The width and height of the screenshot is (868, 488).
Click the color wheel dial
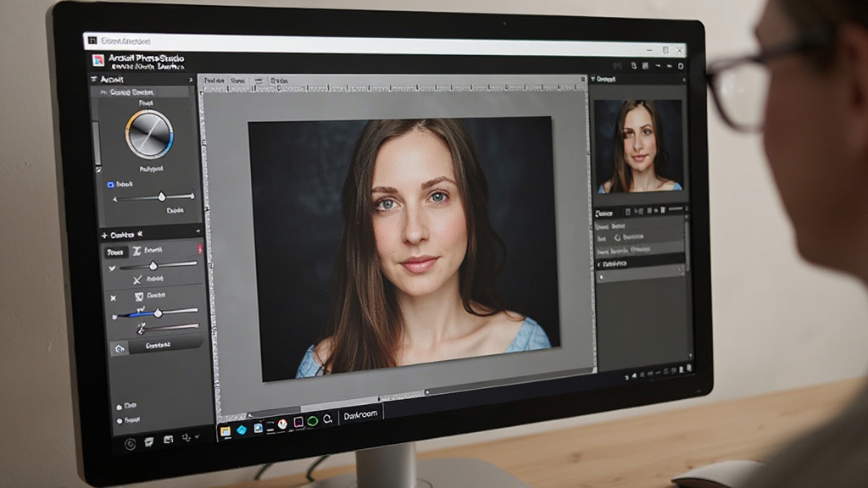tap(149, 135)
